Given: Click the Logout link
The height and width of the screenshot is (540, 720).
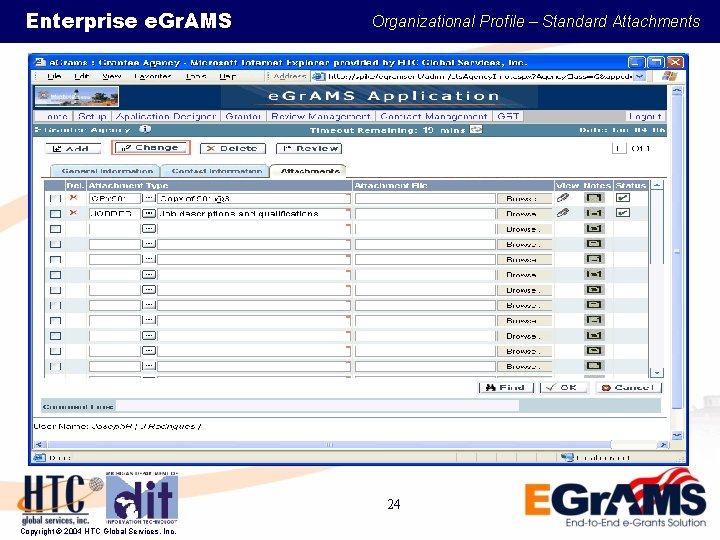Looking at the screenshot, I should coord(645,116).
